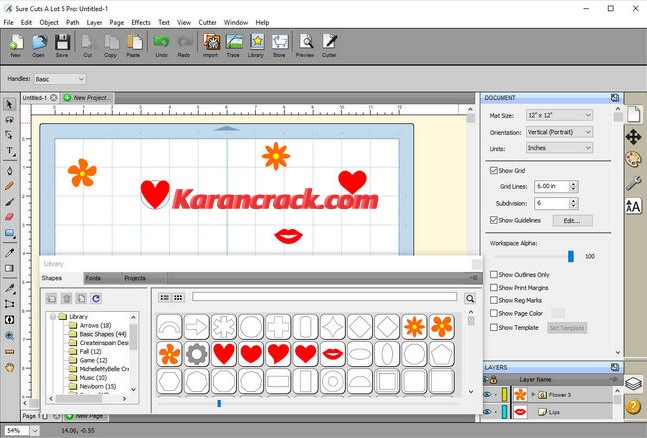Click the New Page button
Screen dimensions: 647x438
coord(85,416)
